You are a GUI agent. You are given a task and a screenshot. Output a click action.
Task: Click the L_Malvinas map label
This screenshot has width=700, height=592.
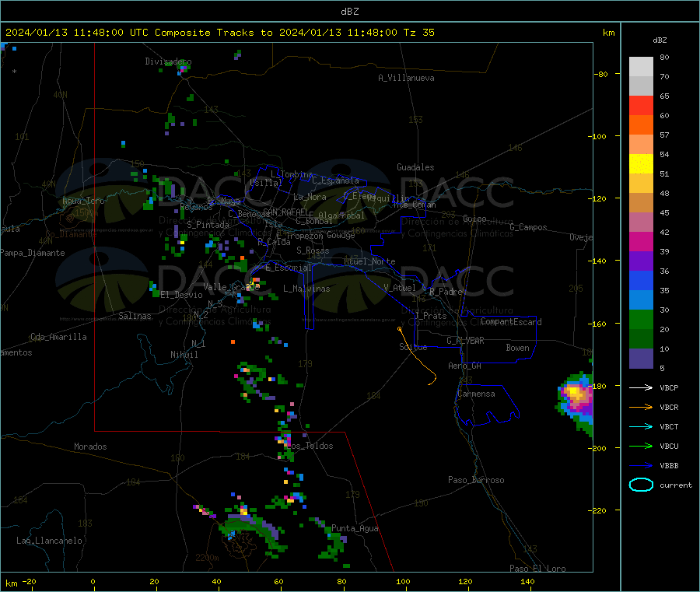point(306,289)
